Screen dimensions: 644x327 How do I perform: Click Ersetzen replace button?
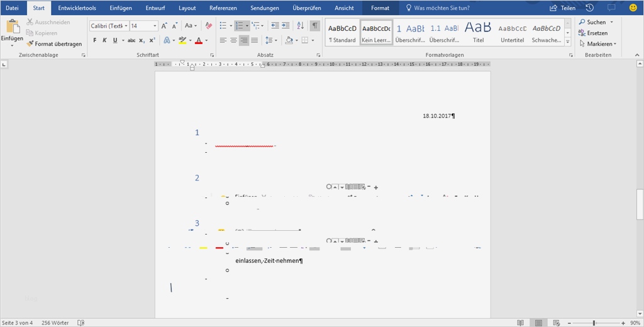click(x=592, y=33)
